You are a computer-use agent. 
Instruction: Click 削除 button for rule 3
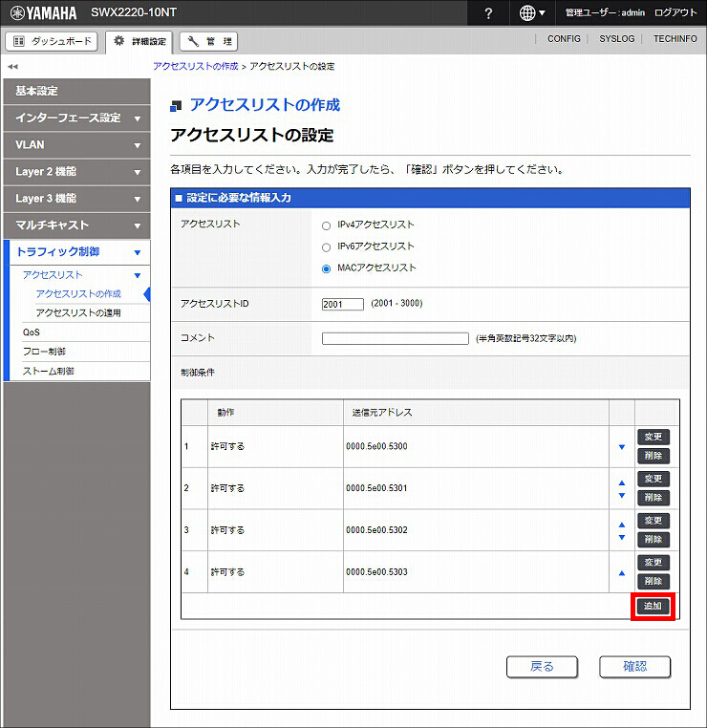click(x=653, y=540)
